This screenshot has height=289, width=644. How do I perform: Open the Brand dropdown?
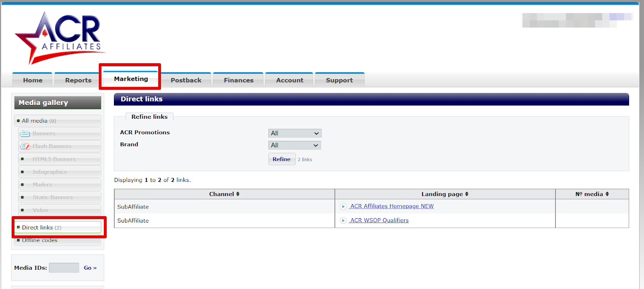point(295,145)
